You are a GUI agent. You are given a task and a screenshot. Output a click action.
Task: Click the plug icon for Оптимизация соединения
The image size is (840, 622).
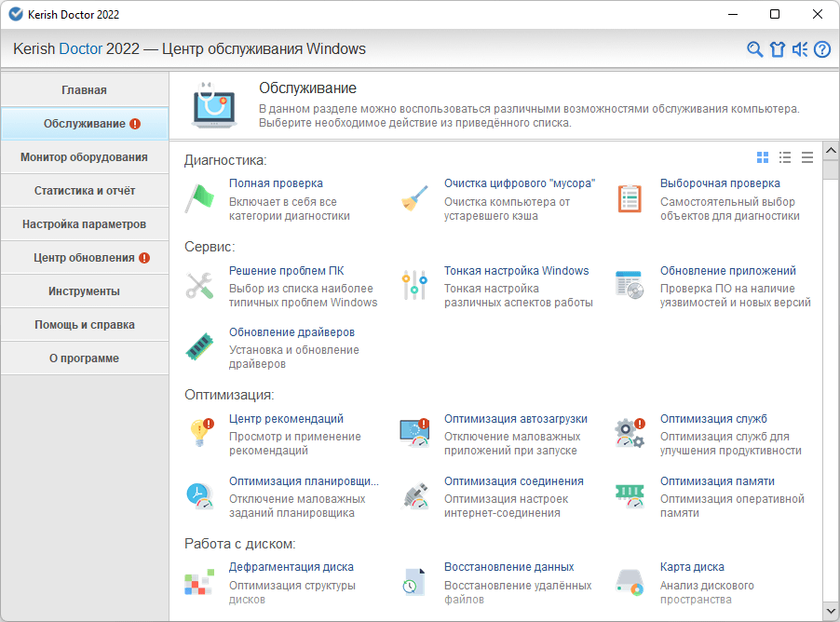(x=415, y=495)
